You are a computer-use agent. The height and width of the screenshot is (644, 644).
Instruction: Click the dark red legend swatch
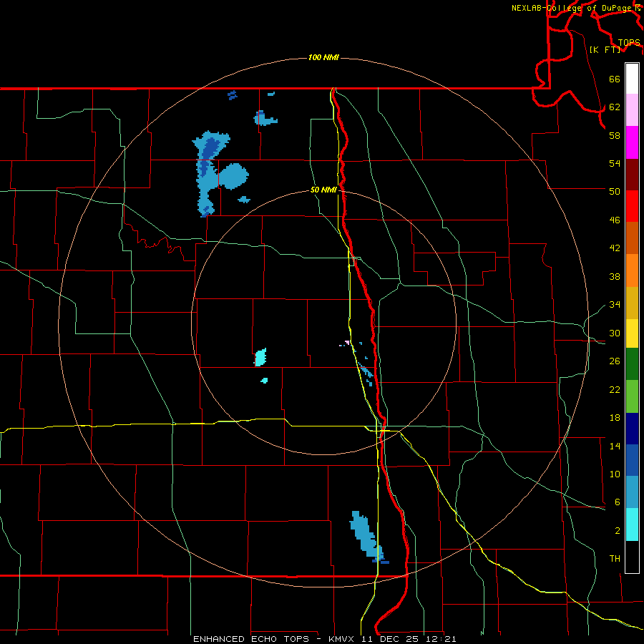point(632,174)
